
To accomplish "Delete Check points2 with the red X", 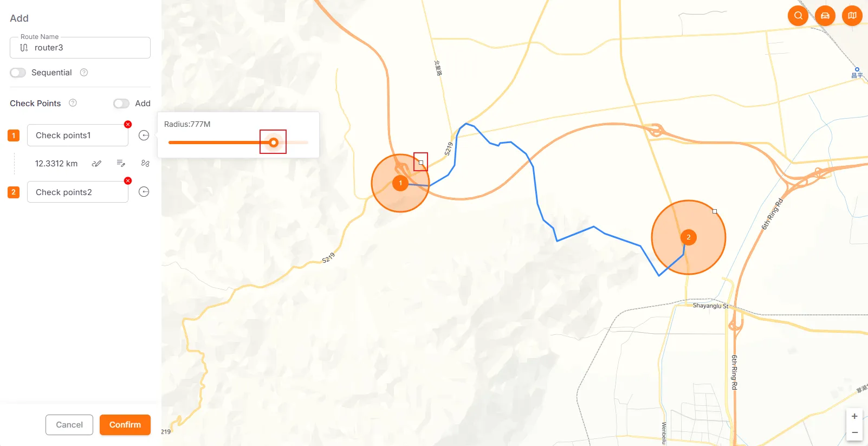I will pyautogui.click(x=128, y=181).
